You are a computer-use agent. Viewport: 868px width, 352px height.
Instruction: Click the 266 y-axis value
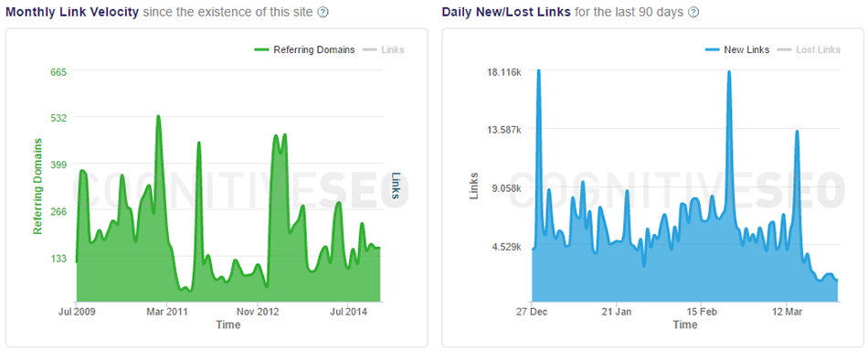[x=58, y=211]
